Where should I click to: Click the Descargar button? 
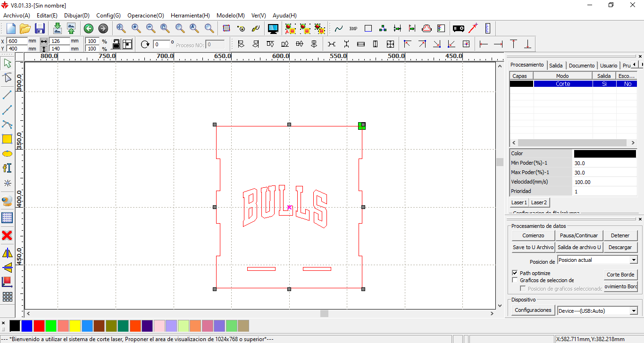tap(620, 247)
